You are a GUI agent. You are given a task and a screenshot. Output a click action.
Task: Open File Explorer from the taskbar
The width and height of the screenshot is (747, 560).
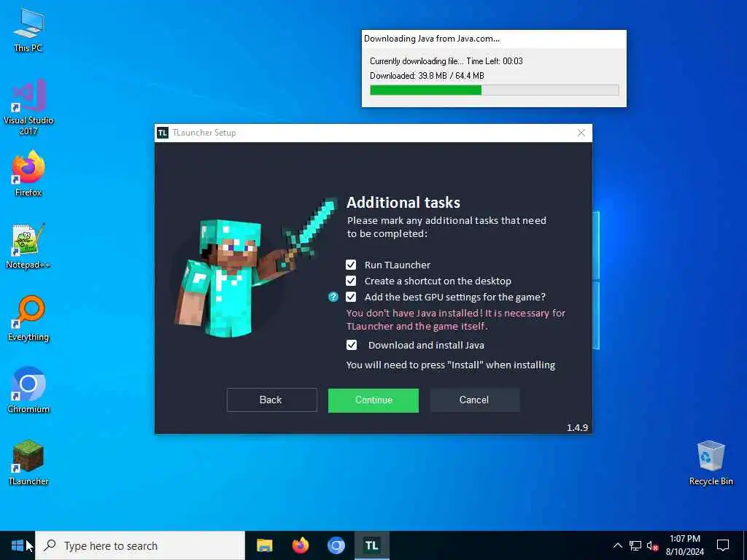tap(264, 545)
